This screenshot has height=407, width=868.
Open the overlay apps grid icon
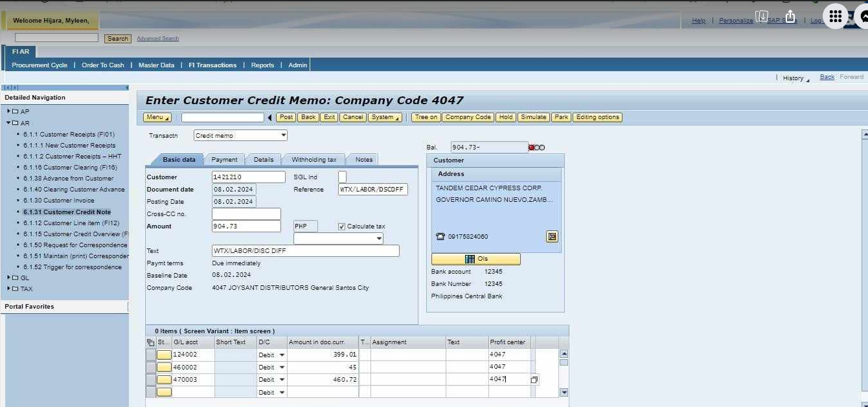tap(836, 17)
